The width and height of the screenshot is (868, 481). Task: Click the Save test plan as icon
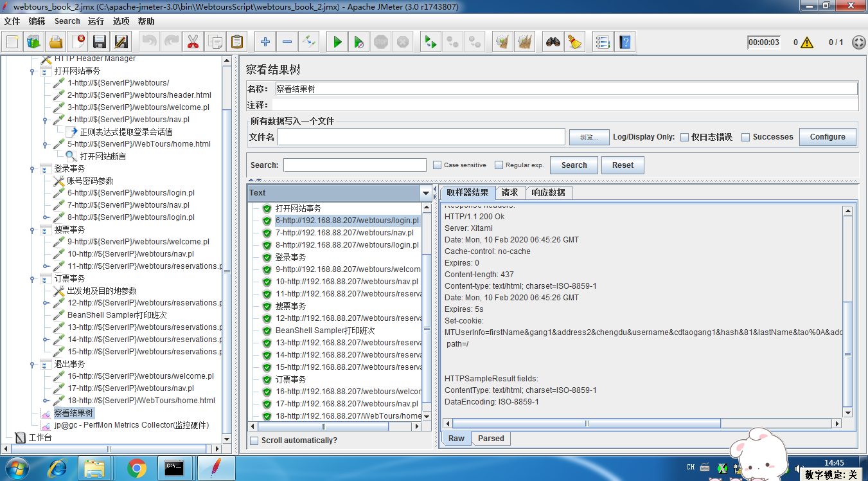[x=121, y=42]
